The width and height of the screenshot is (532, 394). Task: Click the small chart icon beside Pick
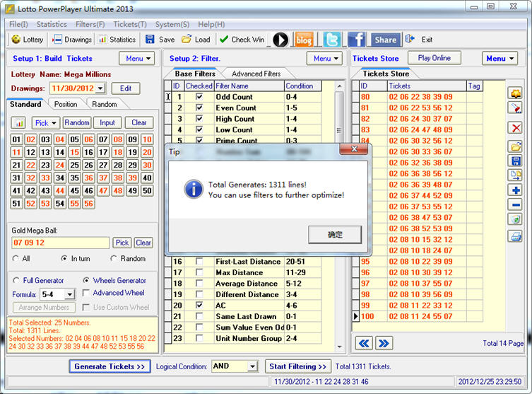click(x=18, y=123)
